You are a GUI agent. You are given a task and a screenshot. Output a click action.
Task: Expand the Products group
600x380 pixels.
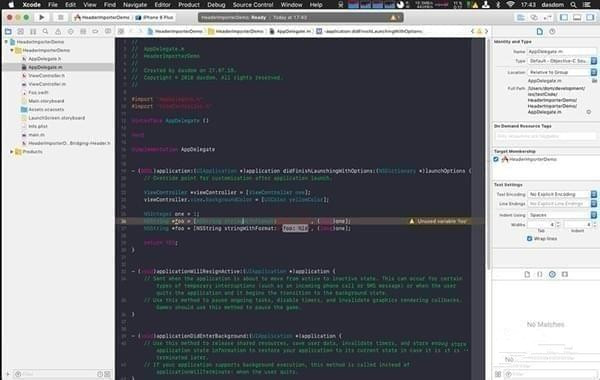[11, 152]
